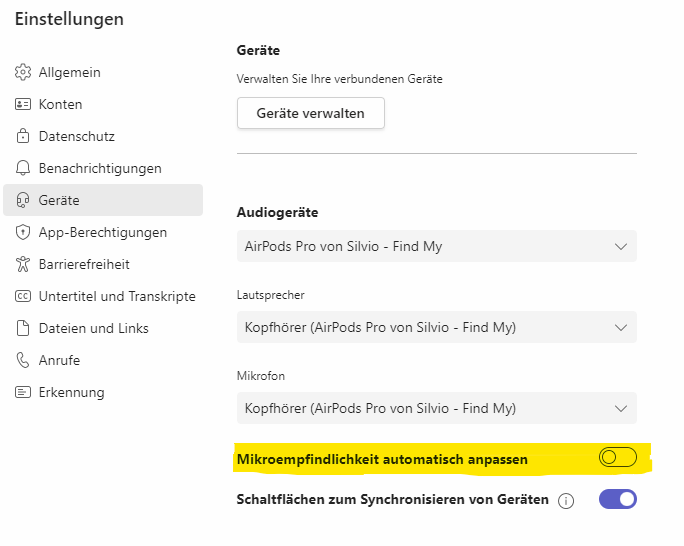Viewport: 684px width, 546px height.
Task: Open the Lautsprecher dropdown
Action: pyautogui.click(x=436, y=327)
